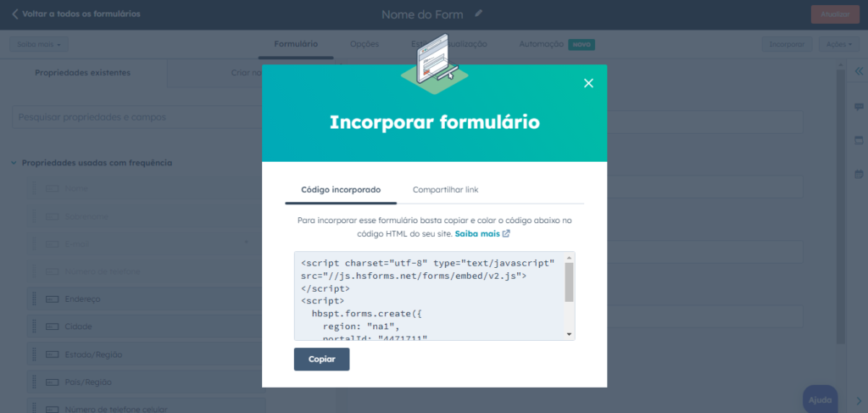Select Propriedades existentes tab
The height and width of the screenshot is (413, 868).
(x=83, y=73)
